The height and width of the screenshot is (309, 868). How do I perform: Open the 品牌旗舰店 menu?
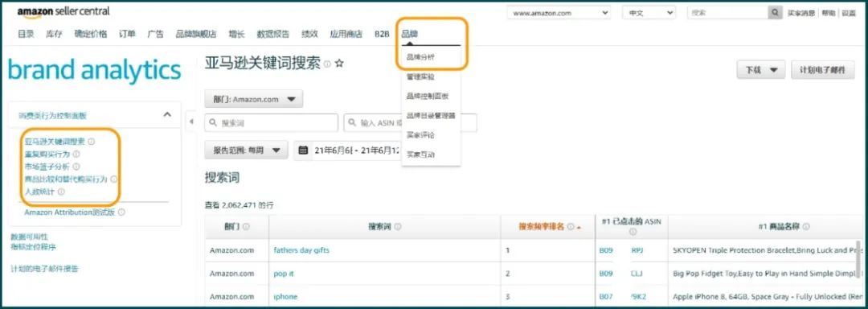click(x=196, y=34)
